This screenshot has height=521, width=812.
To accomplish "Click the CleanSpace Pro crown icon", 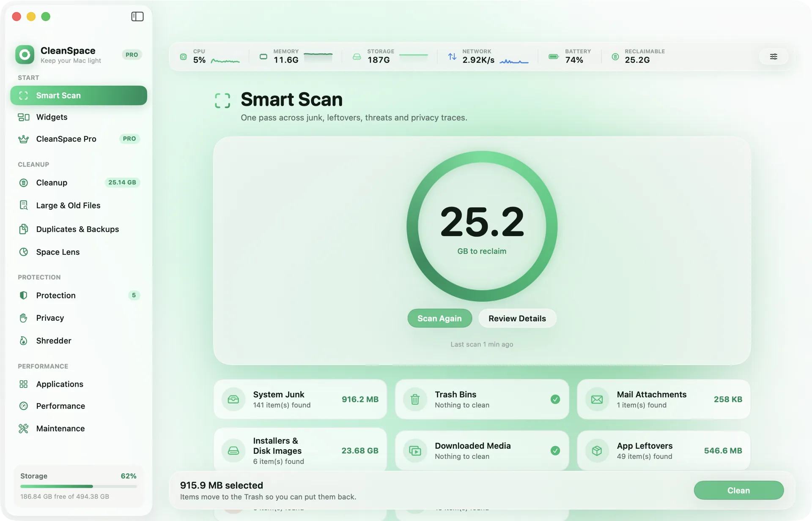I will click(x=24, y=139).
